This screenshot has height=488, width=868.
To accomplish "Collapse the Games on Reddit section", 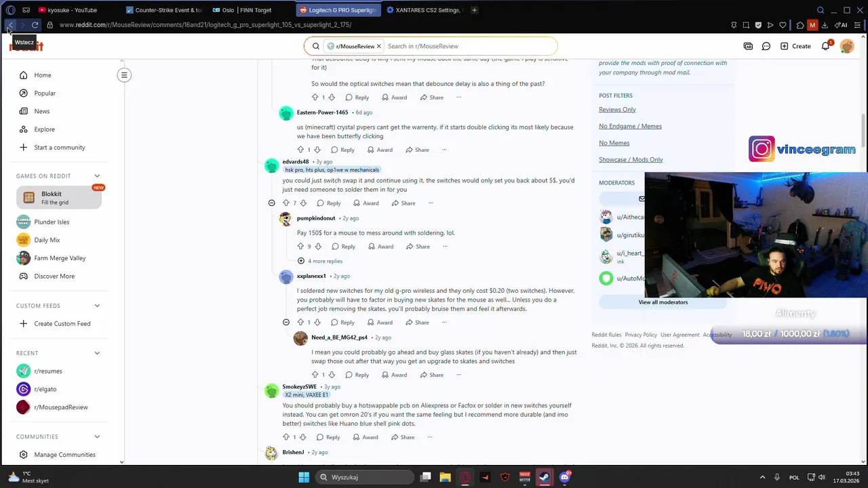I will [97, 176].
